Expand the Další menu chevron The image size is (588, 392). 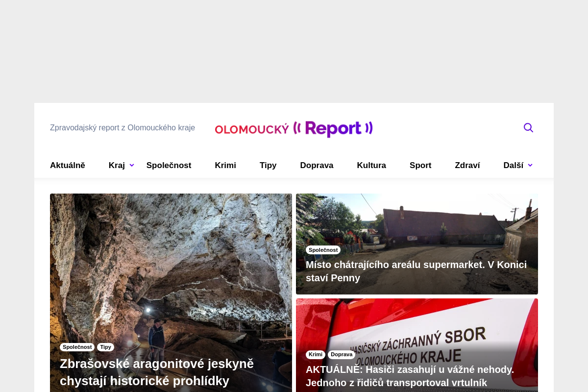(x=530, y=166)
